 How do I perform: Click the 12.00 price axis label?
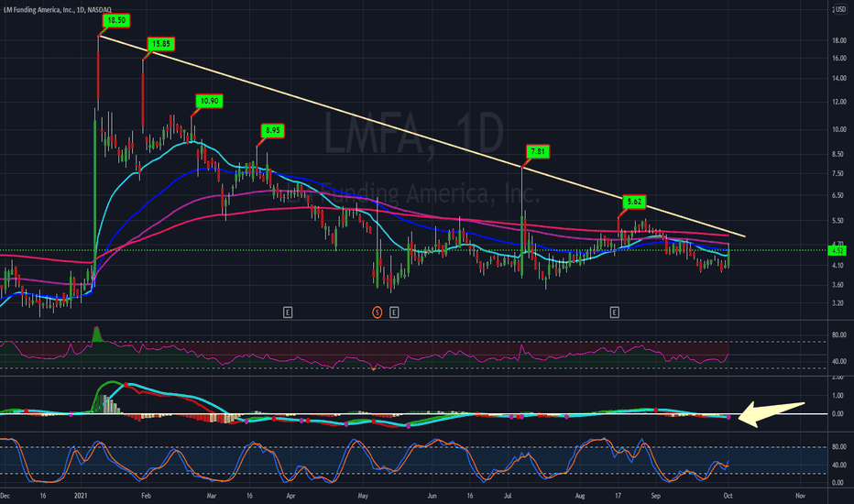[x=839, y=102]
